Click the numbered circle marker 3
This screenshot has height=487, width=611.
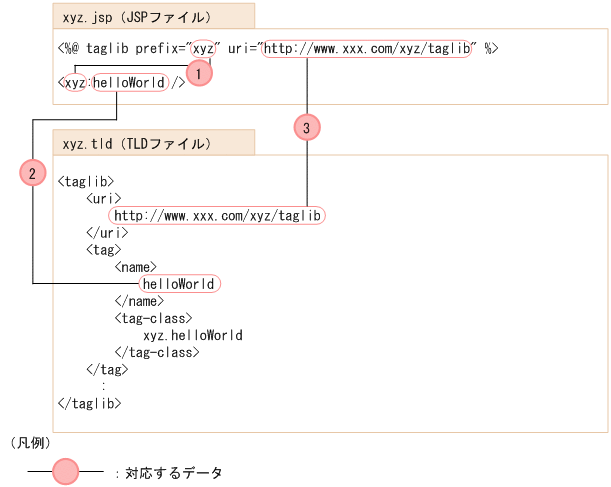pyautogui.click(x=307, y=126)
